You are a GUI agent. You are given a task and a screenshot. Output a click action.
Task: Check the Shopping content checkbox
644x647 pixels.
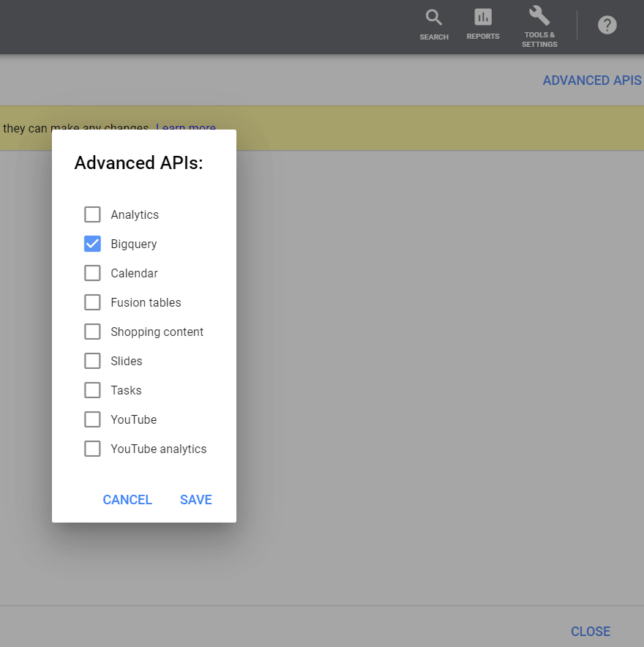point(92,332)
